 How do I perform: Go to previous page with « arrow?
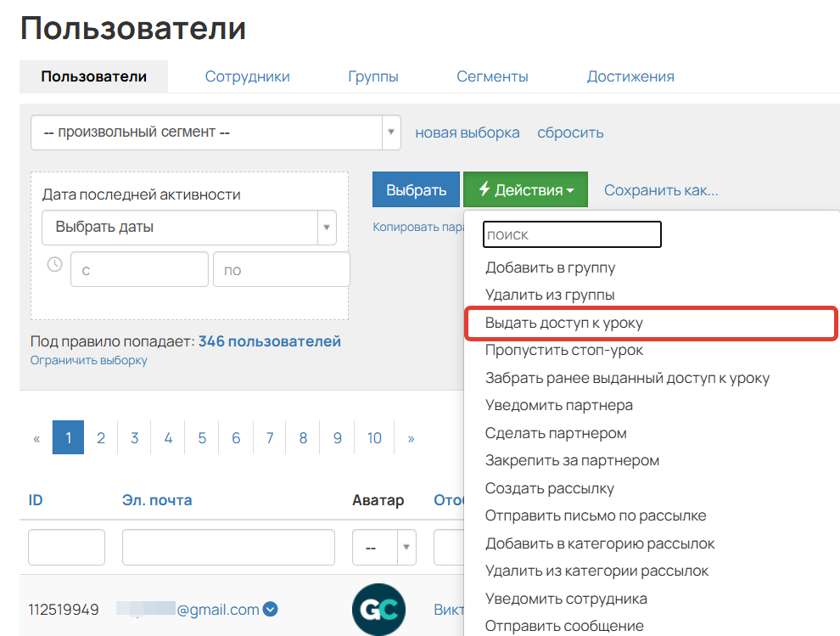36,438
